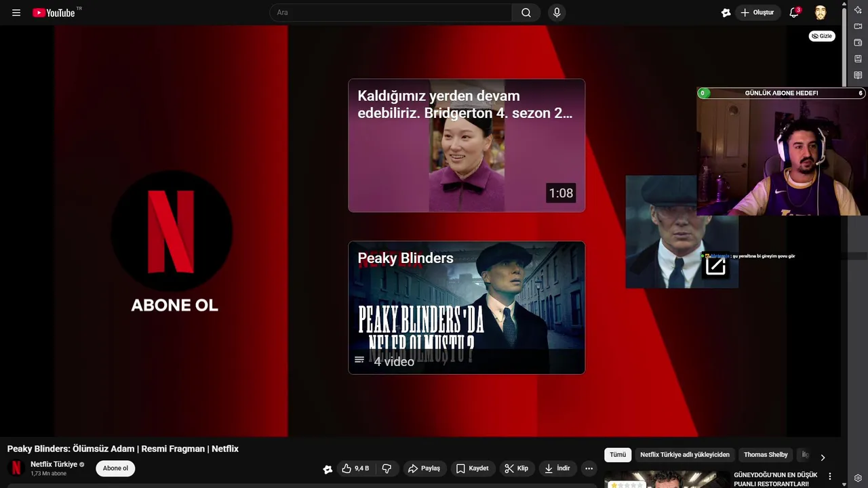This screenshot has width=868, height=488.
Task: Create a clip with Klip
Action: coord(517,468)
